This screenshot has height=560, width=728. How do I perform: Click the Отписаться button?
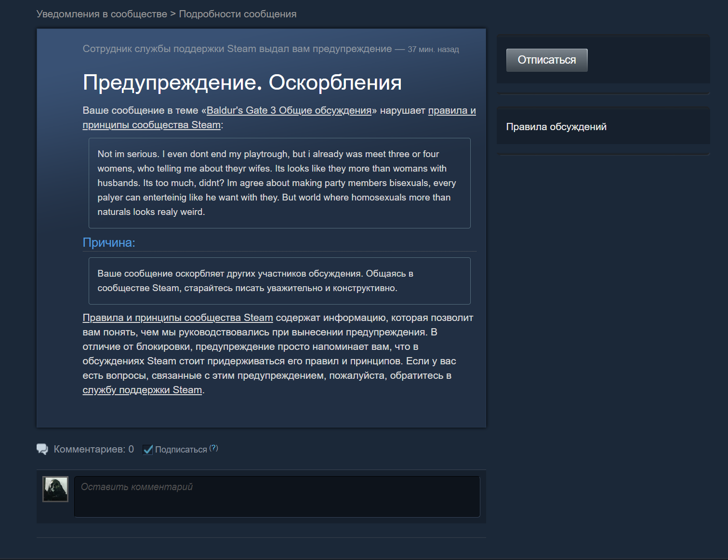(547, 60)
